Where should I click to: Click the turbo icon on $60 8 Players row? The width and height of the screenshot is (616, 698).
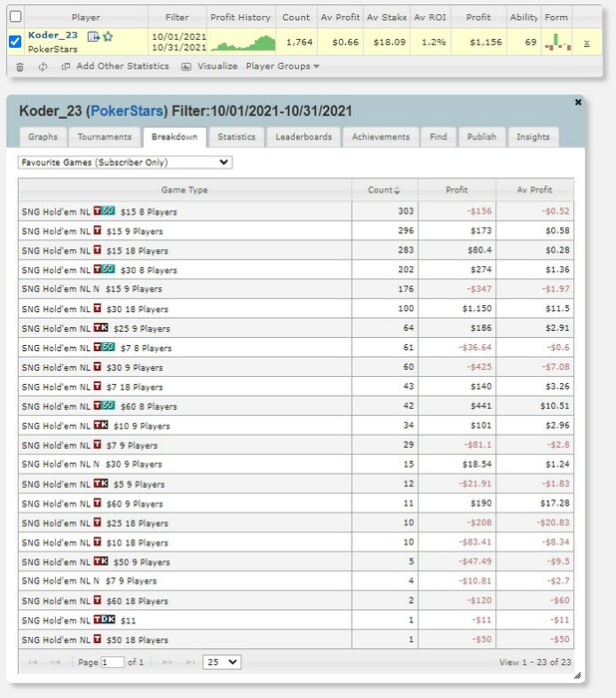click(104, 406)
